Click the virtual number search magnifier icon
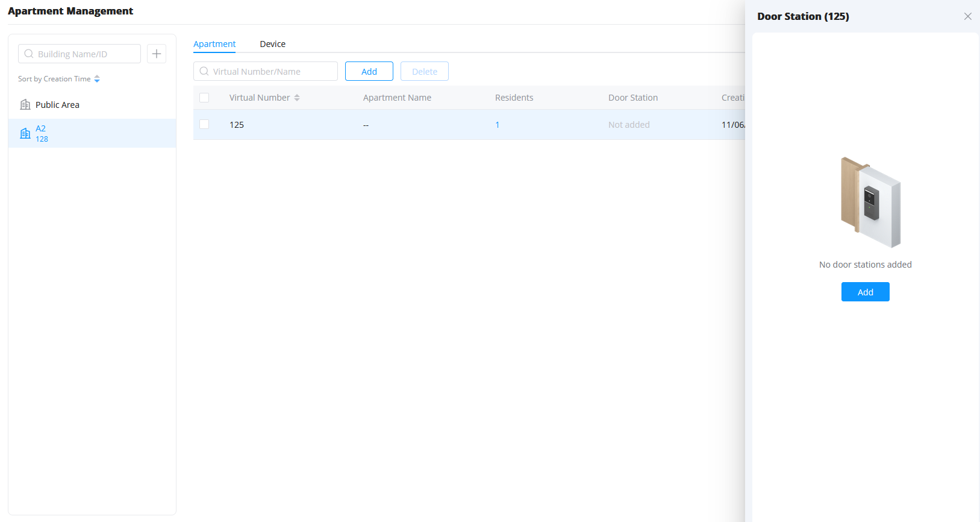This screenshot has width=980, height=522. coord(204,71)
